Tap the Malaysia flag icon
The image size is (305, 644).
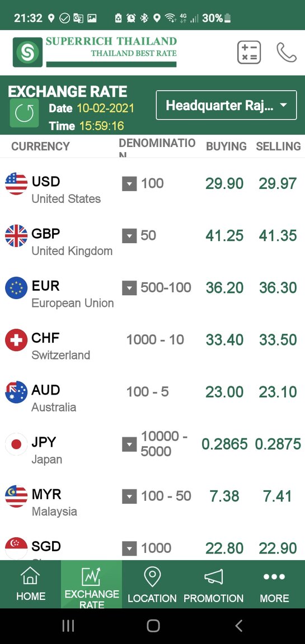(x=16, y=496)
